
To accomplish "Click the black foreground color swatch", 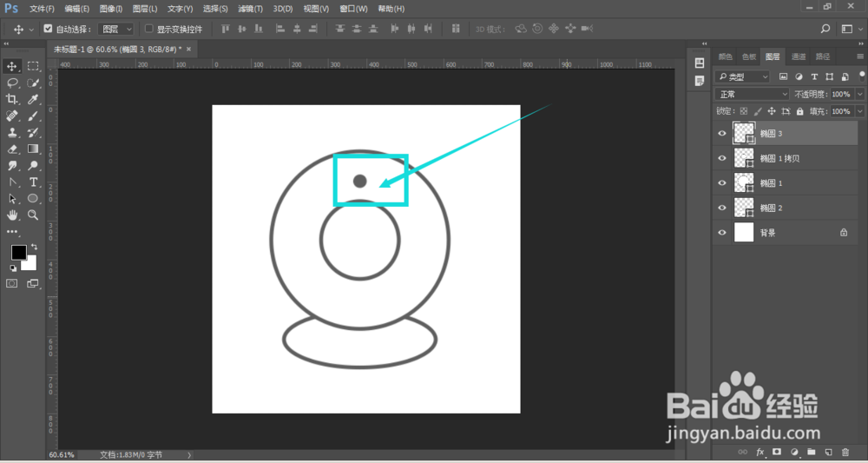I will [17, 252].
